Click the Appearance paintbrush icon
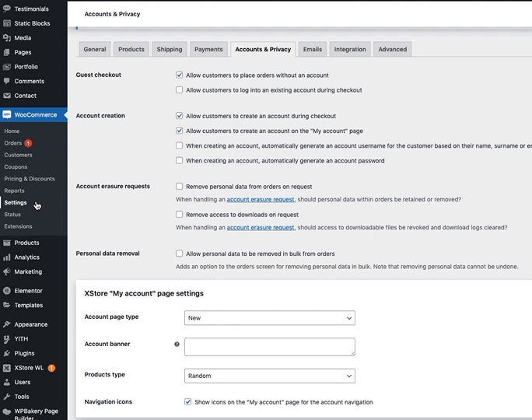Viewport: 532px width, 420px height. [7, 324]
